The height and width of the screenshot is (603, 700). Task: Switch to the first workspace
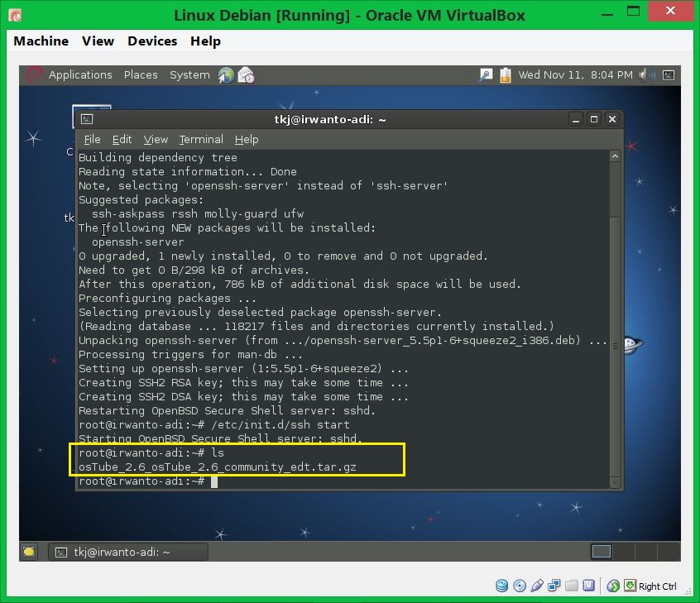(601, 552)
